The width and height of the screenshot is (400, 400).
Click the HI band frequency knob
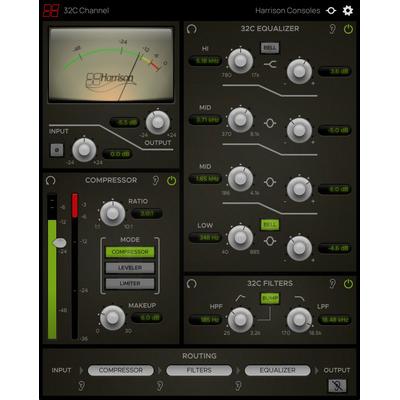[240, 61]
